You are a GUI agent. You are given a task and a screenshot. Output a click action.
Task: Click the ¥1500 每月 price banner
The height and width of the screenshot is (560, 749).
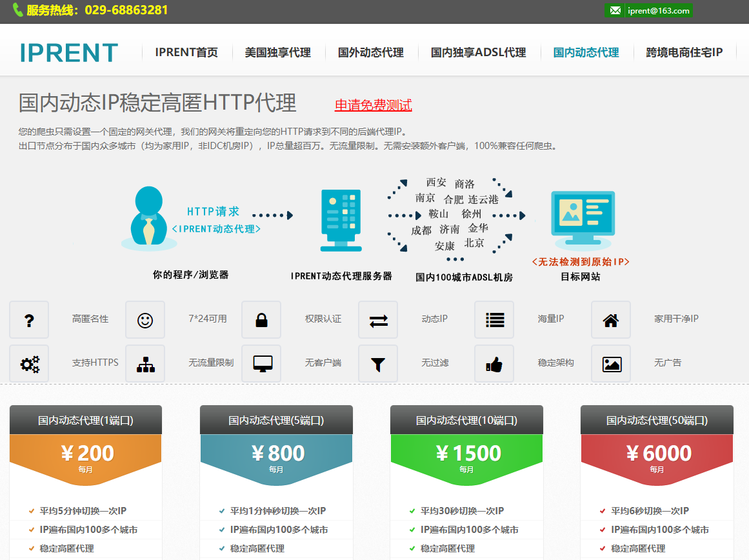466,459
